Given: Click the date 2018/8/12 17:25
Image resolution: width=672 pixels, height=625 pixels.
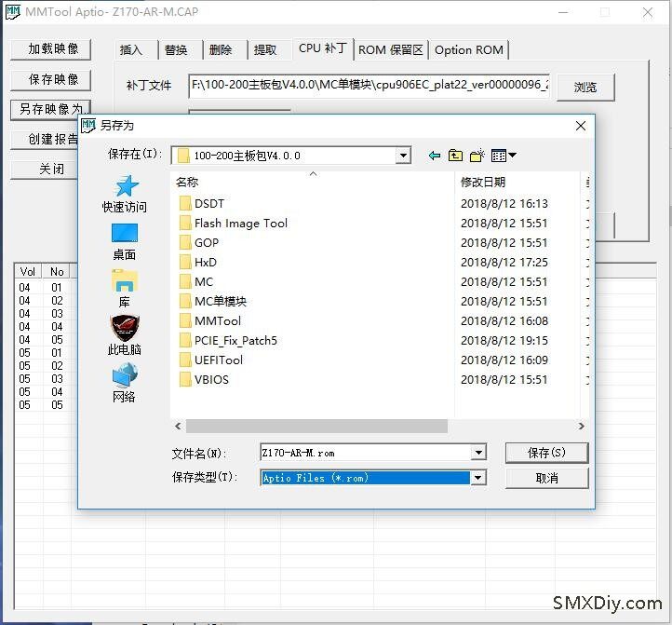Looking at the screenshot, I should [504, 262].
